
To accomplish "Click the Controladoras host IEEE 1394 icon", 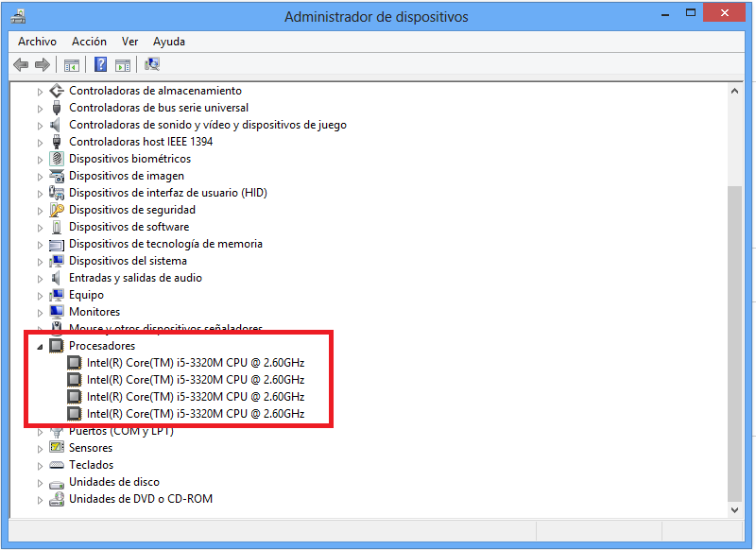I will (57, 142).
